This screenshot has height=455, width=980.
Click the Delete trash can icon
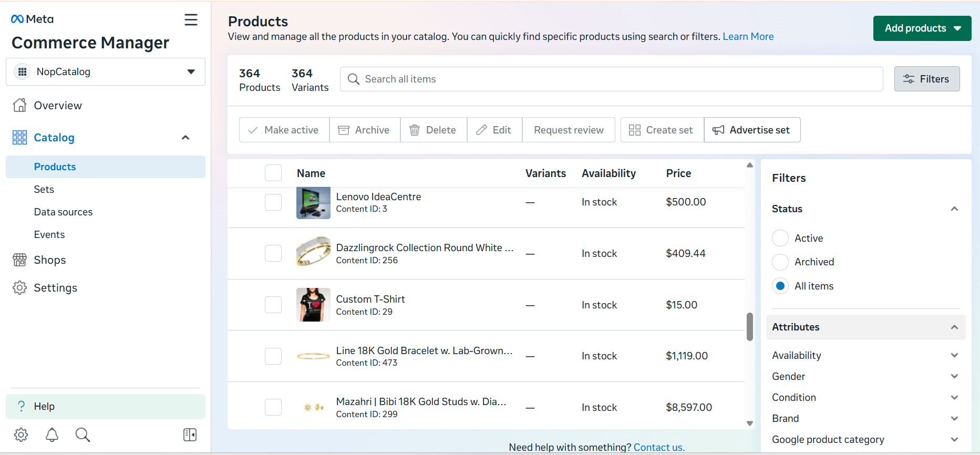(x=415, y=130)
